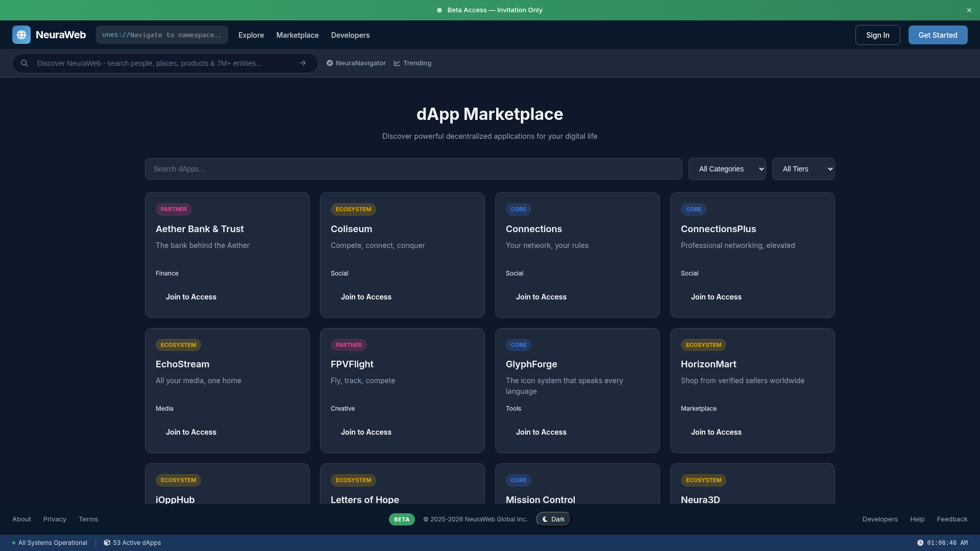Image resolution: width=980 pixels, height=551 pixels.
Task: Click the Sign In button
Action: 878,35
